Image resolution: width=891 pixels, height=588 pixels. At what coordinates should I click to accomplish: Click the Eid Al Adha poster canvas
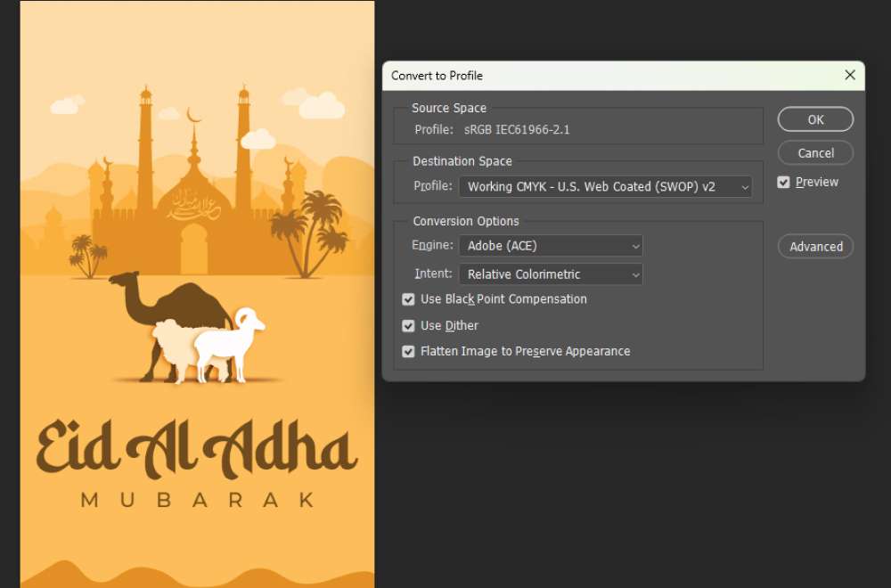[x=197, y=294]
